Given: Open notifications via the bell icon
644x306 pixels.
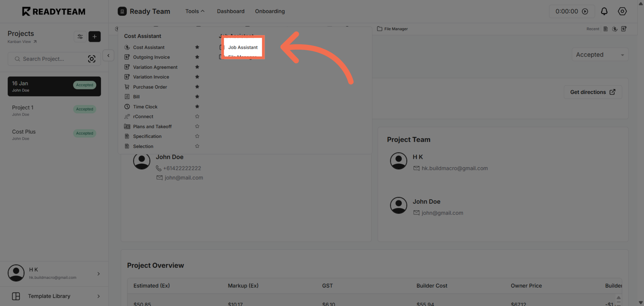Looking at the screenshot, I should click(x=604, y=11).
